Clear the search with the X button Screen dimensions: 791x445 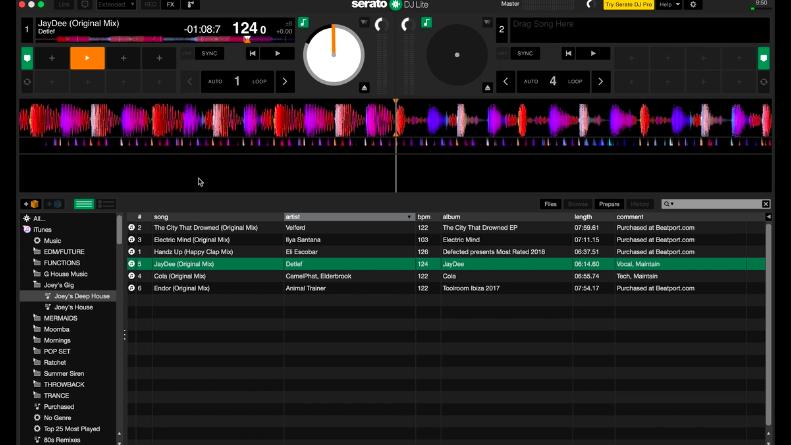766,204
